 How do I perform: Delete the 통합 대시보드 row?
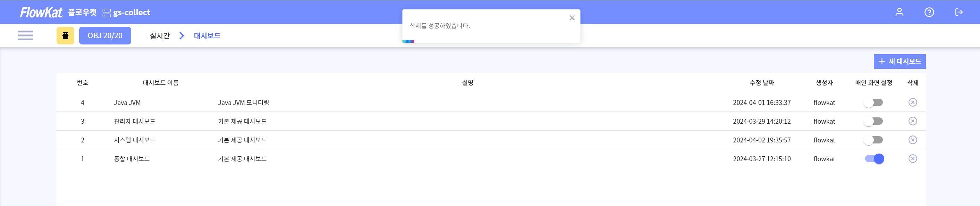[912, 159]
